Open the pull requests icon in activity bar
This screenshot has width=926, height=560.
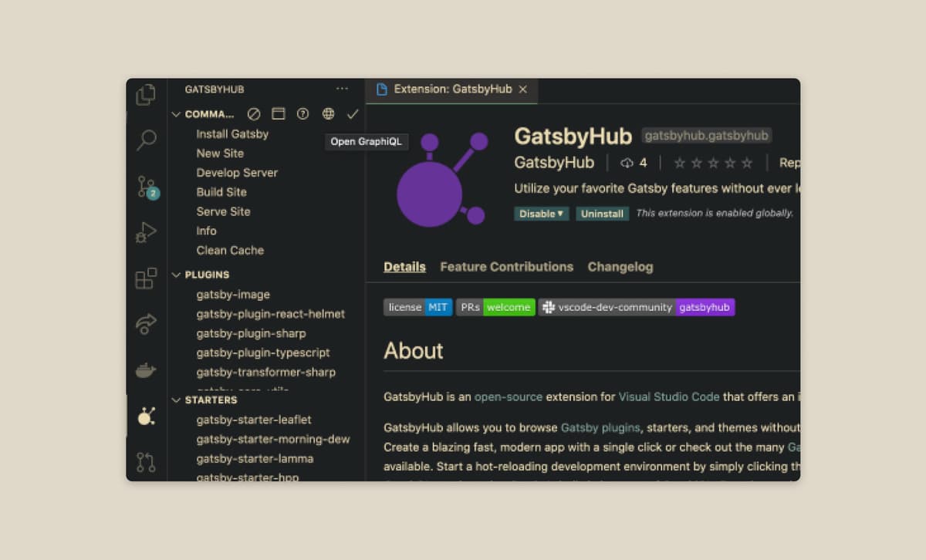(x=146, y=462)
